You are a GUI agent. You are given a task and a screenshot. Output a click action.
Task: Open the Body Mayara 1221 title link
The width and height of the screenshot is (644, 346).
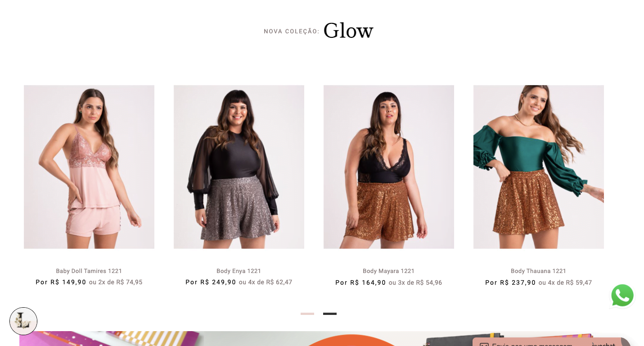coord(389,271)
